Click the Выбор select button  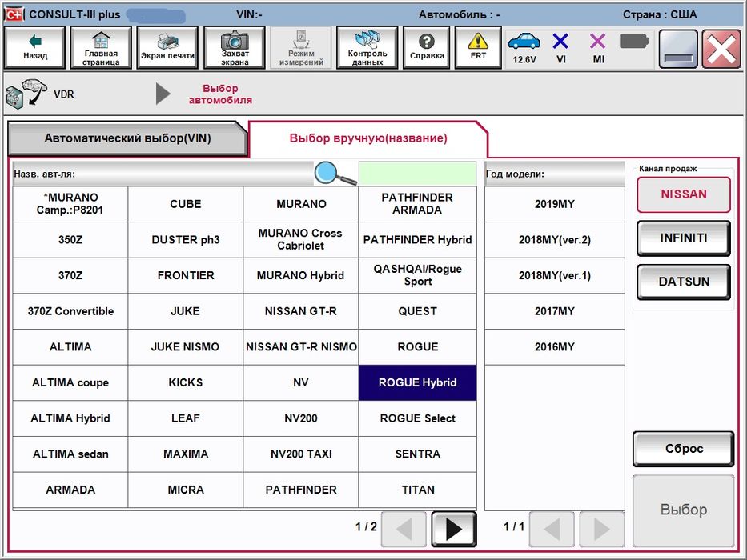[x=684, y=510]
